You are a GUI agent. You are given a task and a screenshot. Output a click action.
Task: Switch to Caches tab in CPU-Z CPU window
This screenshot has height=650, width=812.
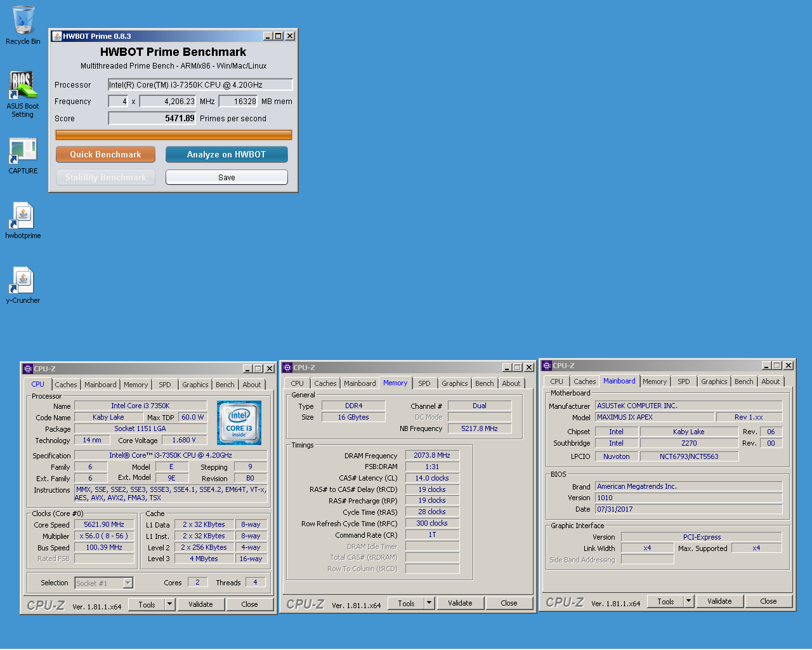(x=65, y=385)
